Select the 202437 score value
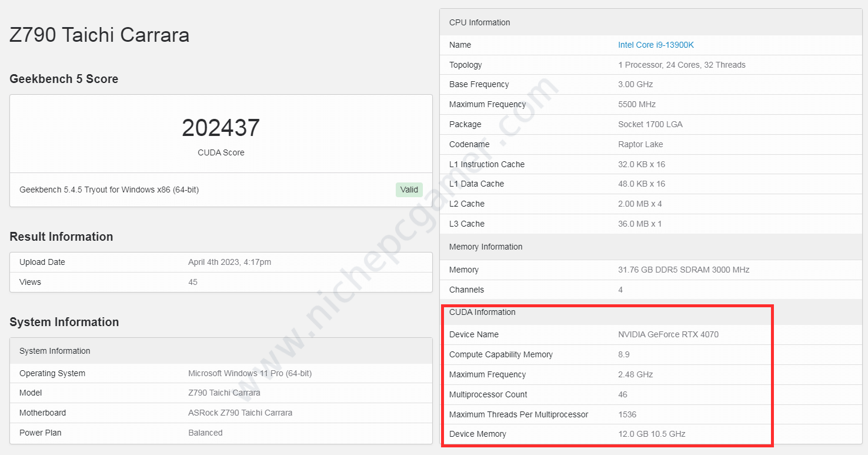Viewport: 868px width, 455px height. [x=221, y=128]
